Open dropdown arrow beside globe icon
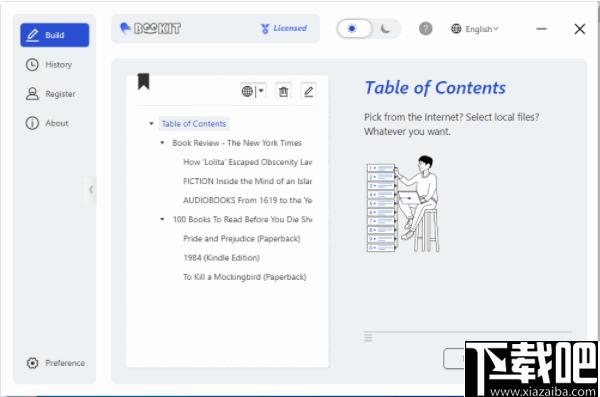Screen dimensions: 600x397 261,91
